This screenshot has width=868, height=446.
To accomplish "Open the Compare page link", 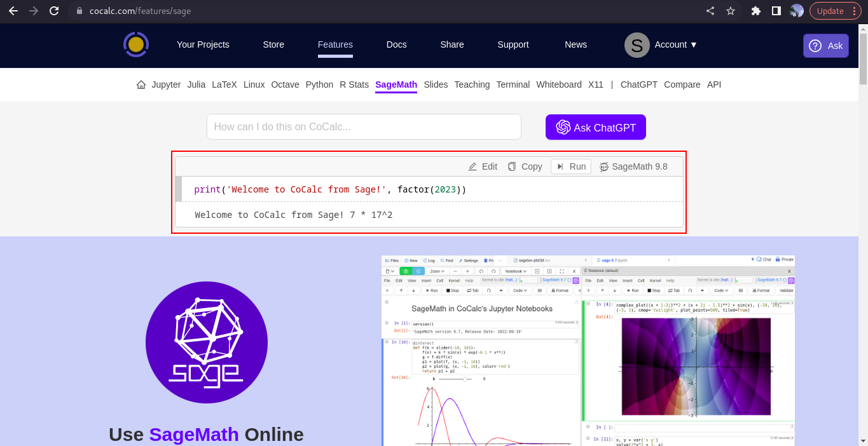I will point(682,84).
